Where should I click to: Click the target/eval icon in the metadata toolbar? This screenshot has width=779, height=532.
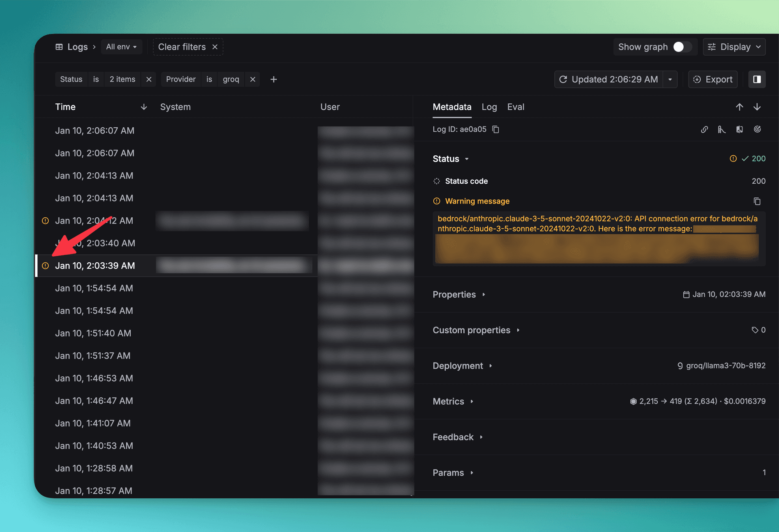point(758,129)
